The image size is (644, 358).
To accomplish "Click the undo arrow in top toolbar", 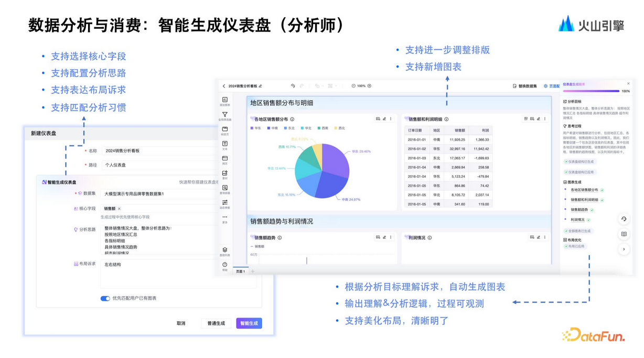I will coord(293,86).
